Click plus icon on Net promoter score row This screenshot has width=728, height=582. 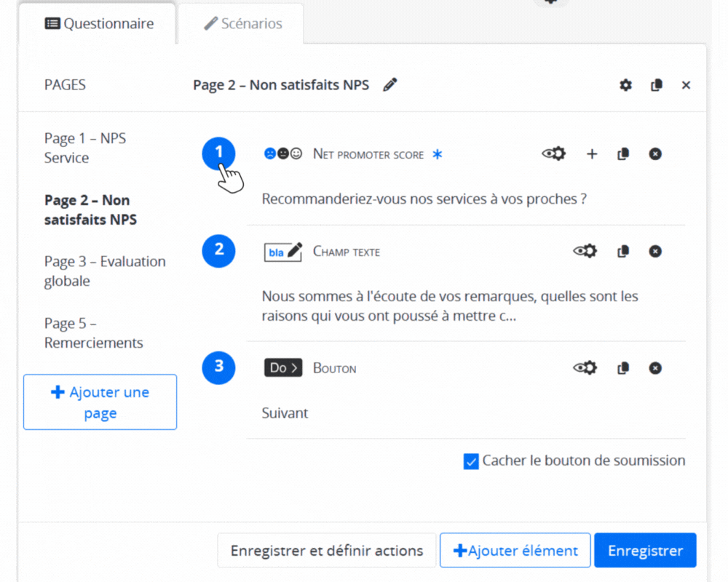592,154
